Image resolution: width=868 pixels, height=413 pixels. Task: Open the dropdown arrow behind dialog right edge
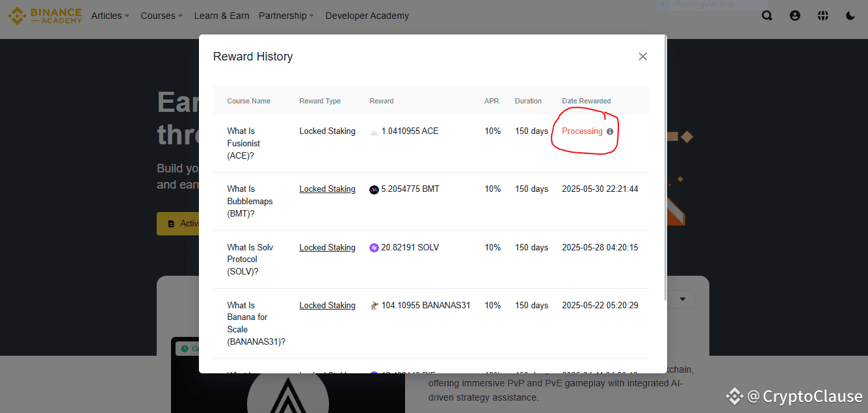683,299
